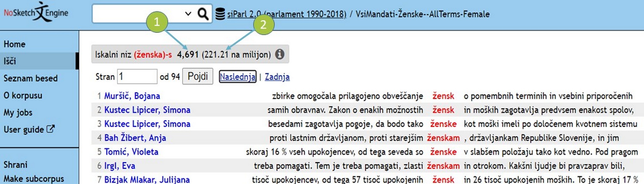
Task: Click the VsiMandati-Ženske--AllTerms-Female subcorpus name
Action: coord(422,14)
